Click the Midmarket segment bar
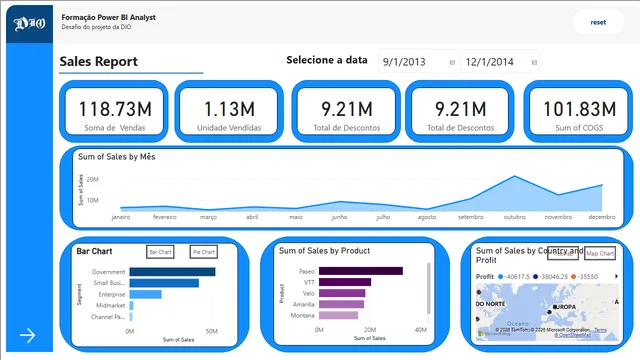640x360 pixels. coord(131,305)
